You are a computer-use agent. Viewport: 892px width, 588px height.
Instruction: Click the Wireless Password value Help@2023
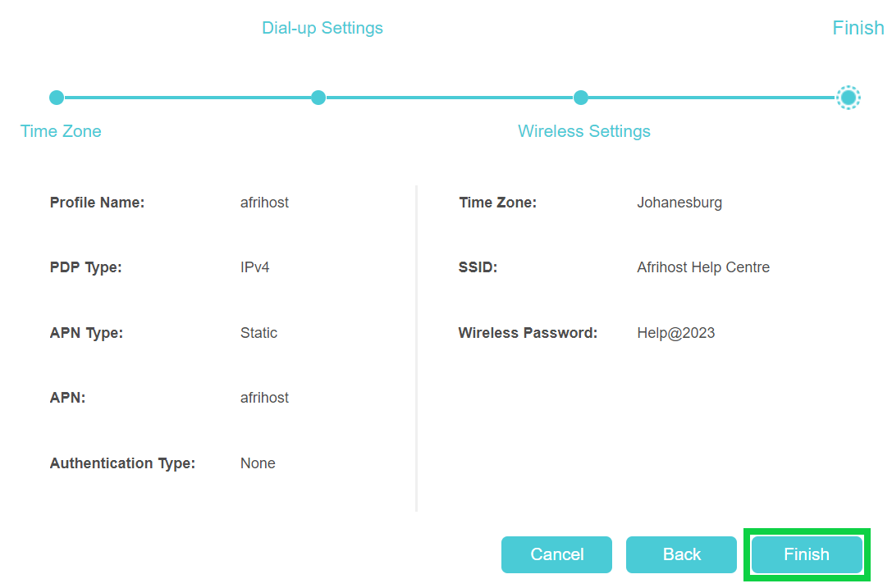(x=675, y=333)
